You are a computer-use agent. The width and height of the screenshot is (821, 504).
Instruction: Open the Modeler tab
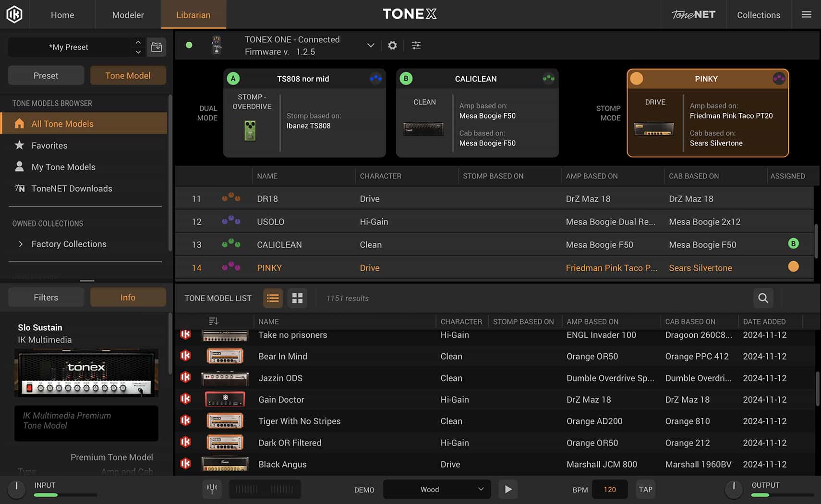pyautogui.click(x=128, y=15)
